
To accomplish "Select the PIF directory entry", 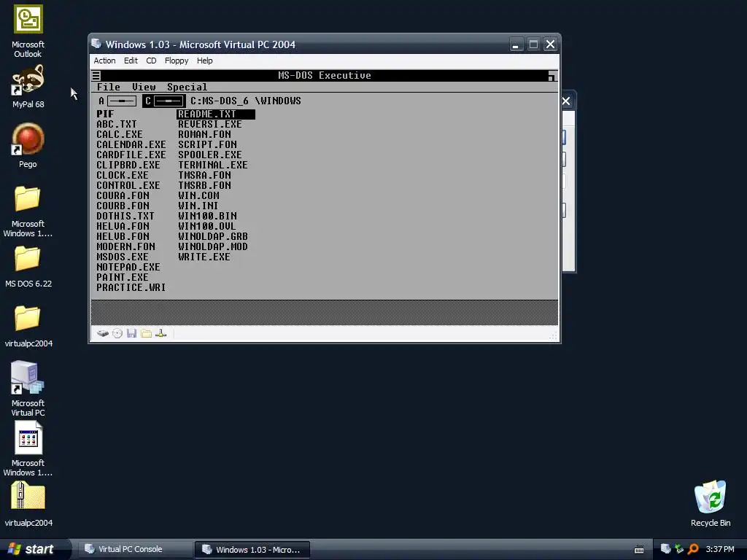I will [x=105, y=114].
